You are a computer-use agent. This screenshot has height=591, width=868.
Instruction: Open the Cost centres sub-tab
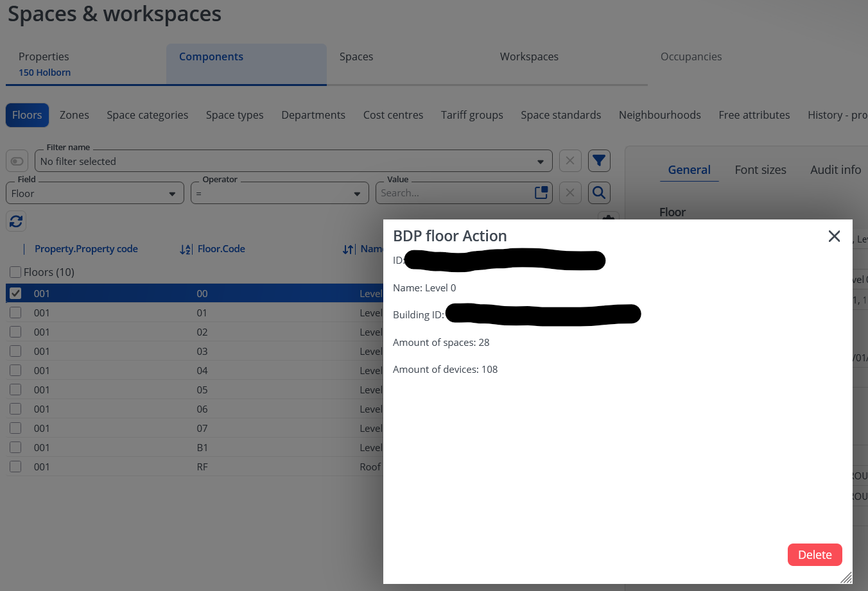(x=393, y=115)
